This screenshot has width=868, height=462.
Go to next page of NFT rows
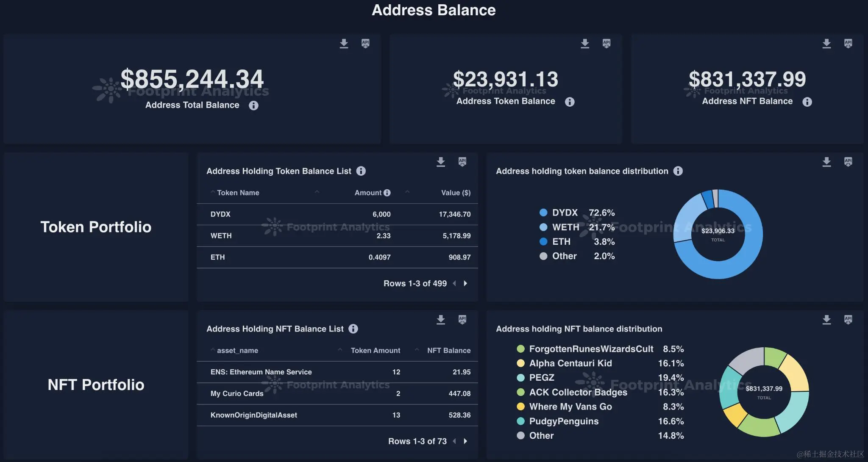[x=465, y=441]
